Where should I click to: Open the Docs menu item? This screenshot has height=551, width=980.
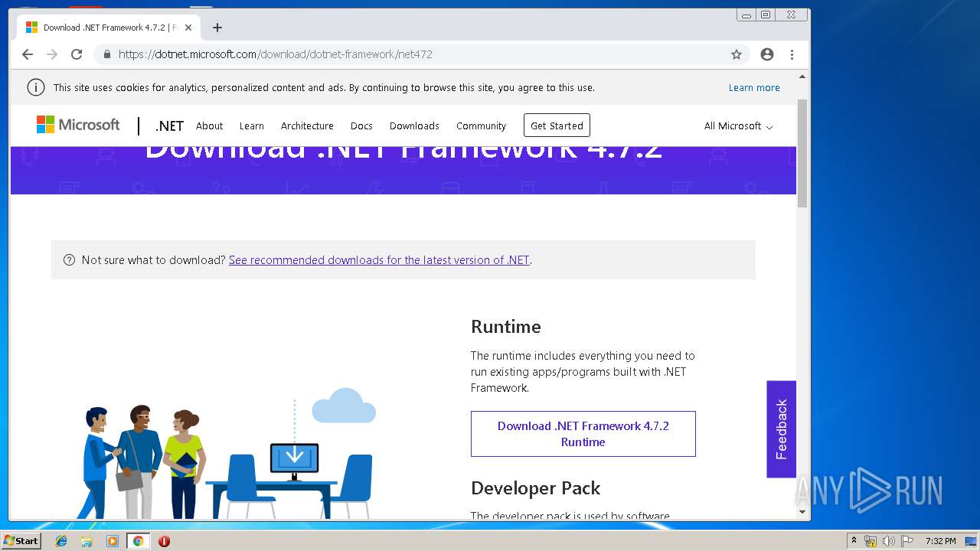(361, 126)
